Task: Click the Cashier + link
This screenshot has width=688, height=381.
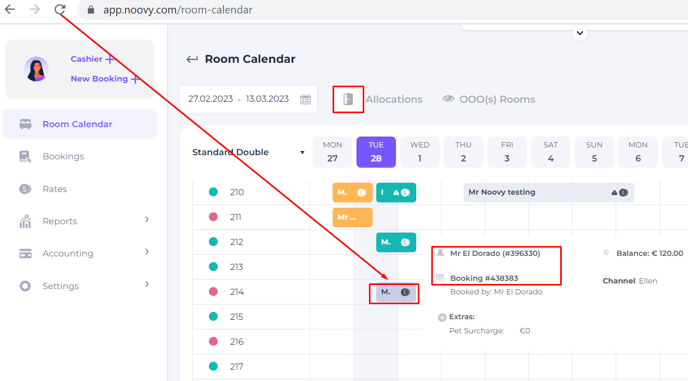Action: [92, 59]
